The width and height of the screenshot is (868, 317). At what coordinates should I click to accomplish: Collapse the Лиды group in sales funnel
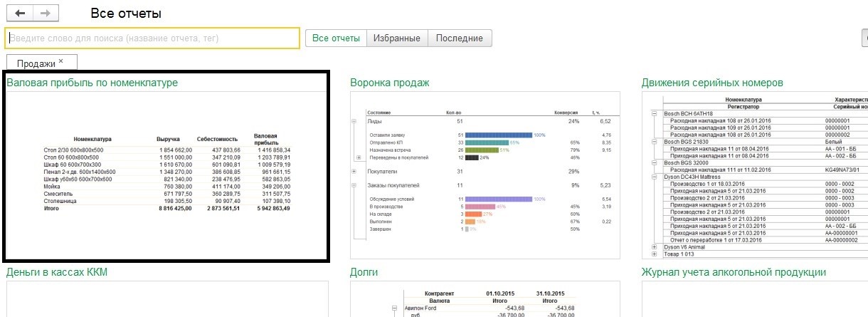click(x=354, y=122)
